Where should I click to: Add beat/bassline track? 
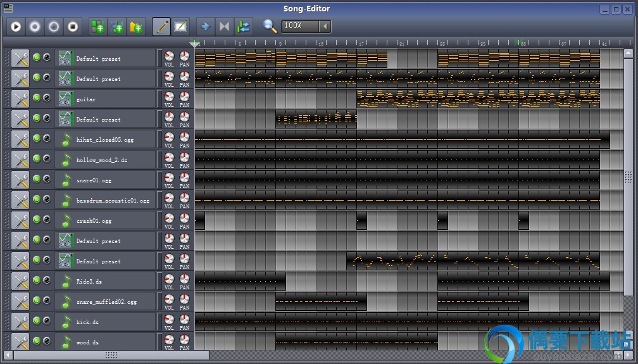[98, 27]
